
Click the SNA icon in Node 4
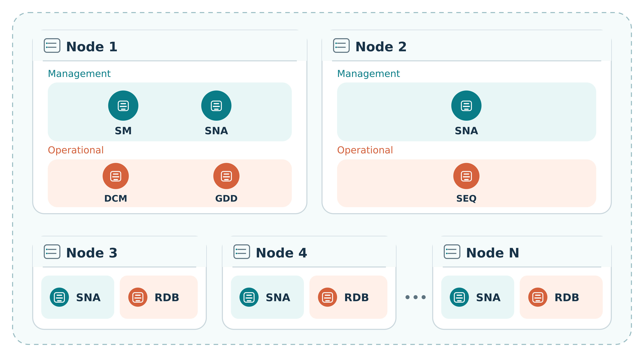249,297
